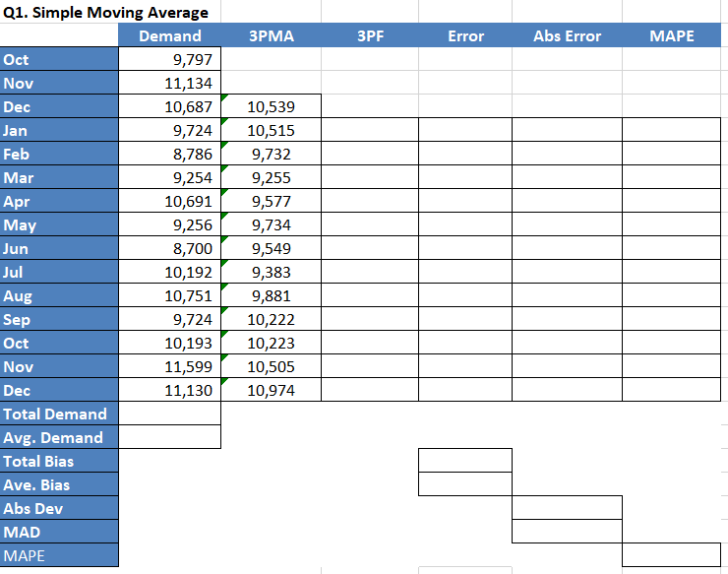Select the first Oct demand cell 9,797

point(170,59)
